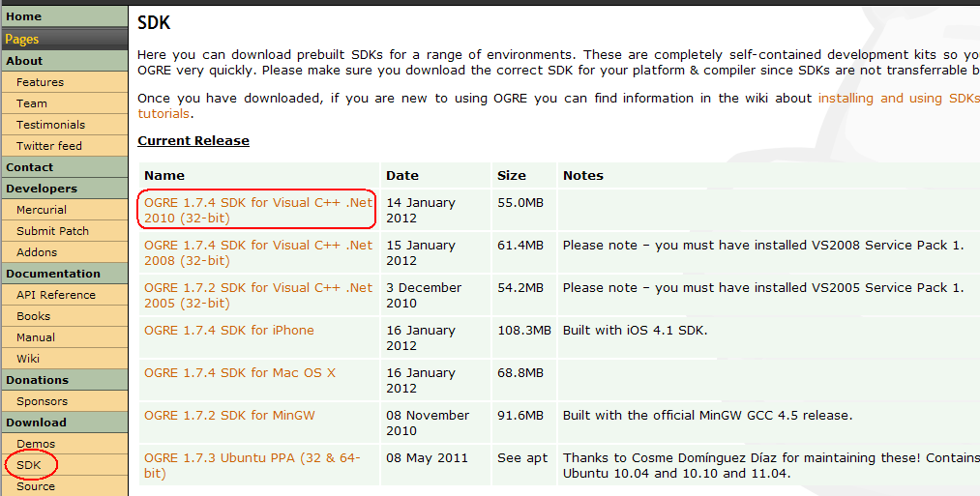Select the Contact sidebar item

click(x=65, y=167)
